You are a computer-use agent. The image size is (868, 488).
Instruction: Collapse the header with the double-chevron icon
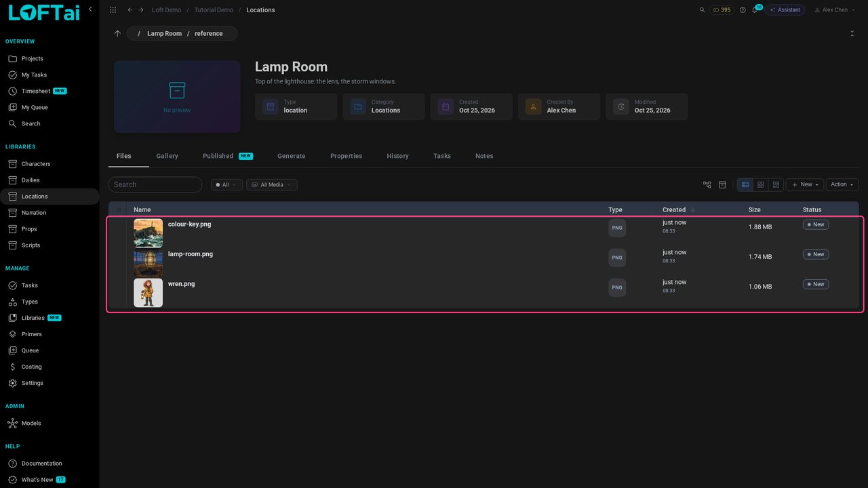click(852, 33)
